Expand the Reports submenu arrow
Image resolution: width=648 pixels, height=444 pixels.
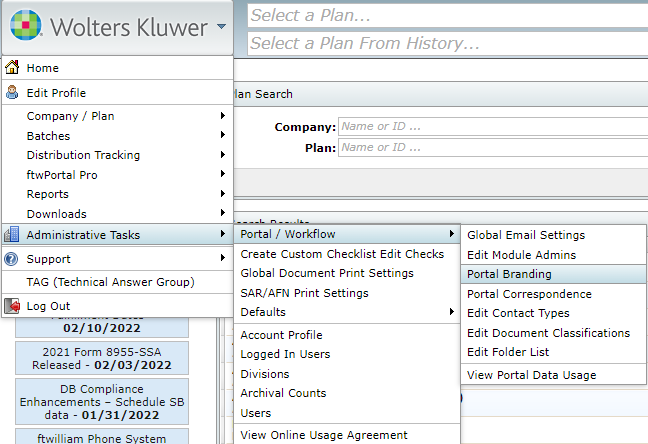[223, 193]
